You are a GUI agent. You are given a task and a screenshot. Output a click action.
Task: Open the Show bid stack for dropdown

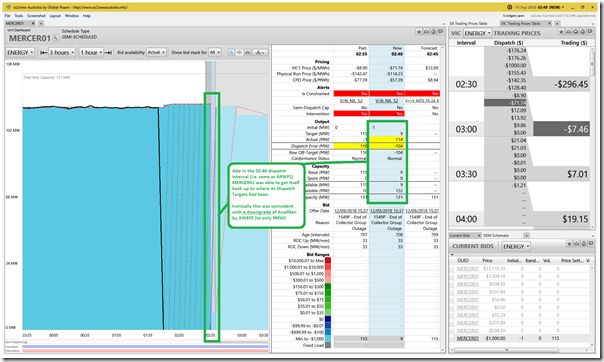215,52
